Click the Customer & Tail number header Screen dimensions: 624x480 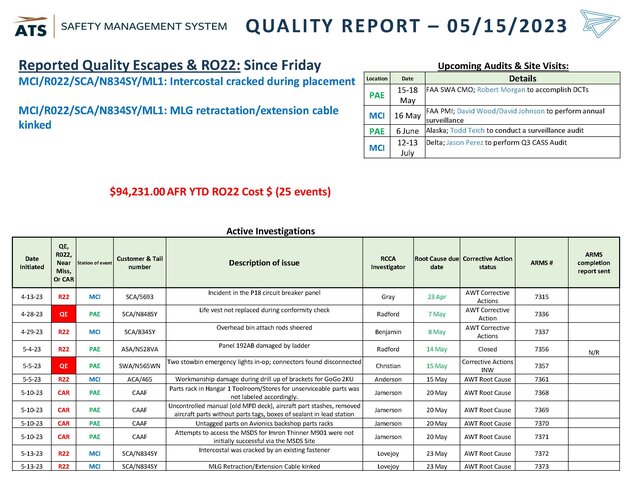[x=140, y=263]
